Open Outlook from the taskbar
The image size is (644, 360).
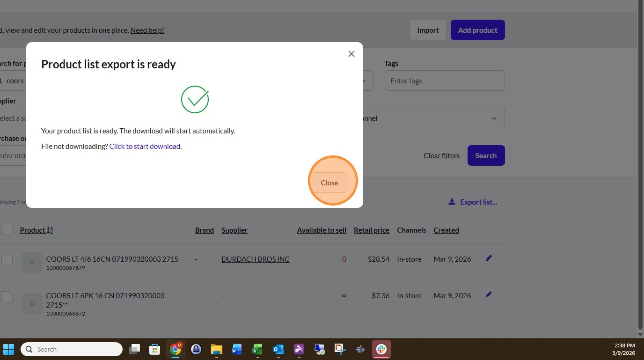coord(278,349)
